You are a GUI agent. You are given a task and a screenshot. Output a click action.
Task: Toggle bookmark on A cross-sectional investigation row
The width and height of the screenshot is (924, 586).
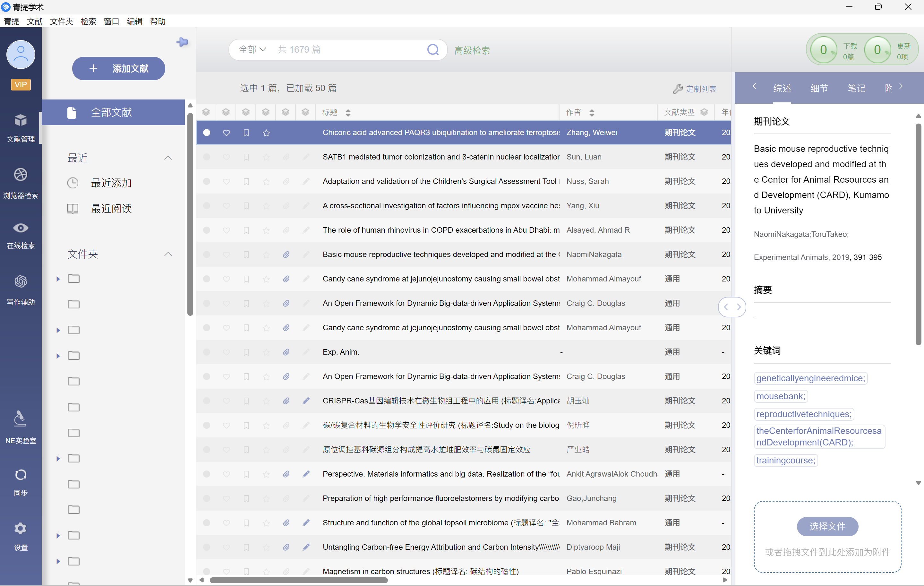pos(246,206)
